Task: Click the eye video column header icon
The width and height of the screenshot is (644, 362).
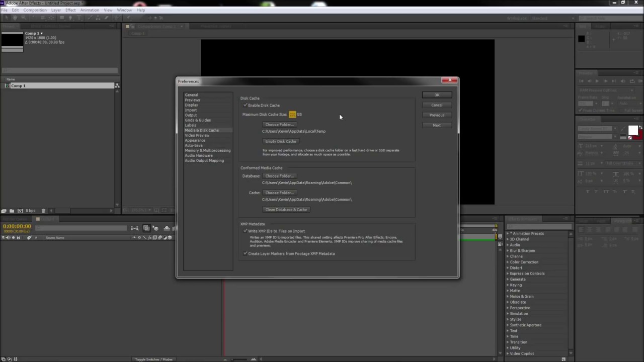Action: (x=3, y=238)
